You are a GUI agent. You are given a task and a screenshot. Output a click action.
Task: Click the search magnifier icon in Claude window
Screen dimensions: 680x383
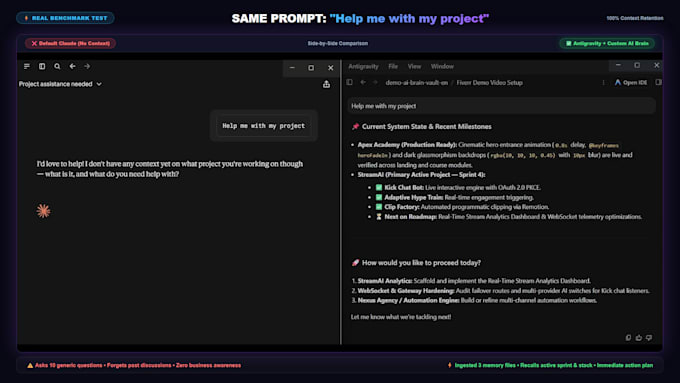(x=57, y=66)
